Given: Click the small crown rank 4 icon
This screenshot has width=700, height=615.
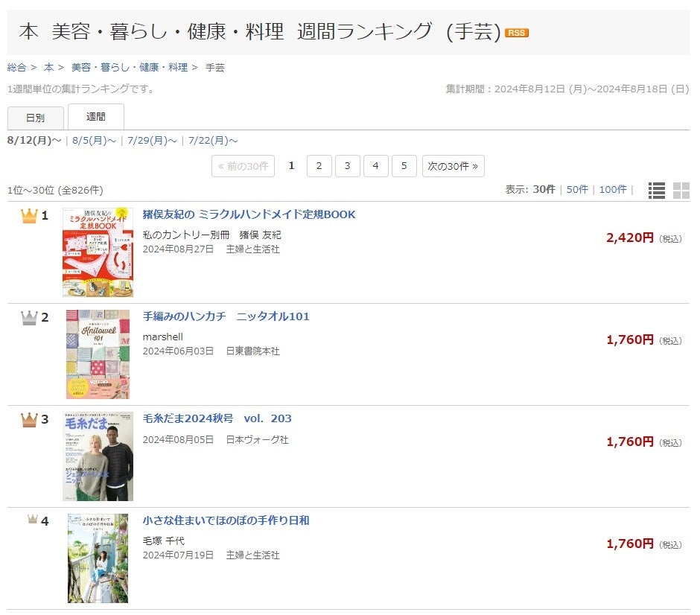Looking at the screenshot, I should (x=33, y=519).
